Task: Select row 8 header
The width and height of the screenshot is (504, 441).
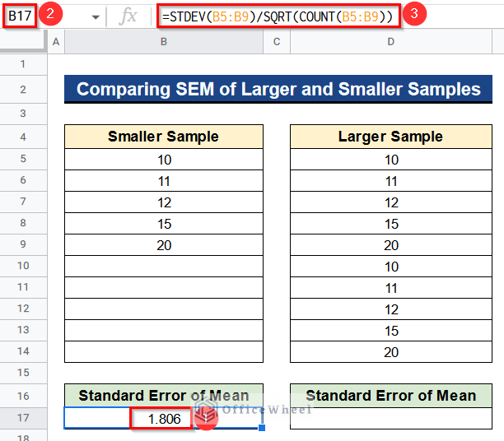Action: tap(23, 223)
